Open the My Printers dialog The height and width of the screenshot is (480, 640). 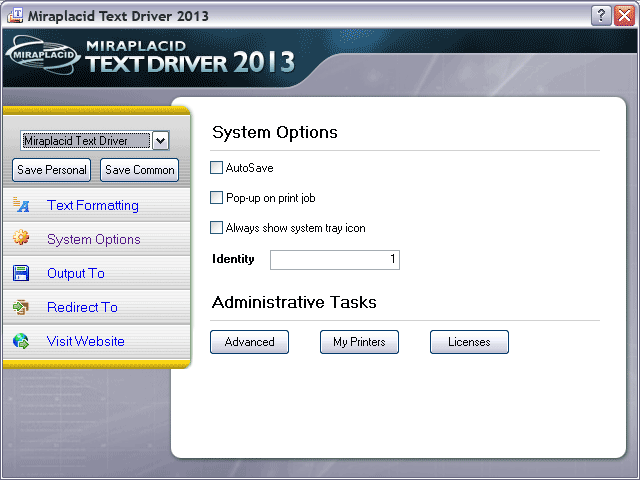[x=359, y=342]
